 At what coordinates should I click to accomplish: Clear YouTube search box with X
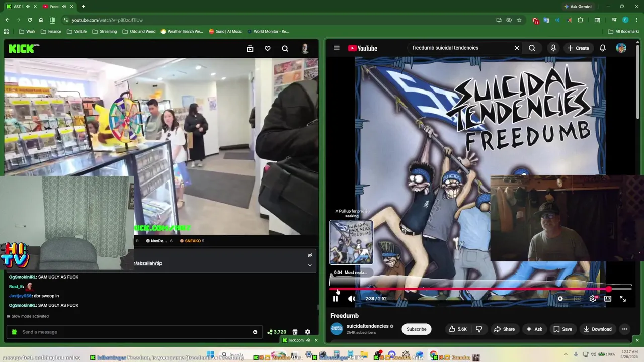(517, 48)
